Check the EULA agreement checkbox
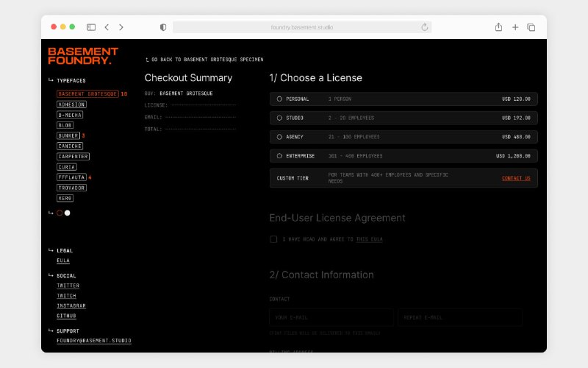Image resolution: width=588 pixels, height=368 pixels. coord(273,239)
